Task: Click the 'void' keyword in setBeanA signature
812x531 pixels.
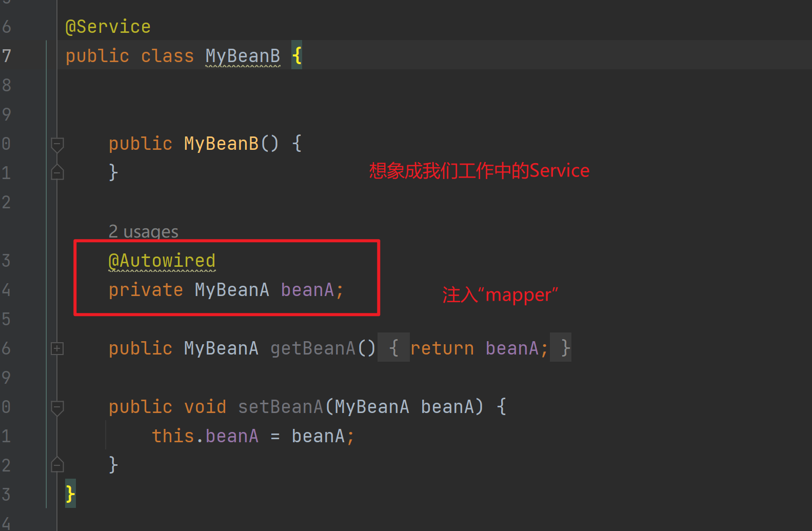Action: point(205,407)
